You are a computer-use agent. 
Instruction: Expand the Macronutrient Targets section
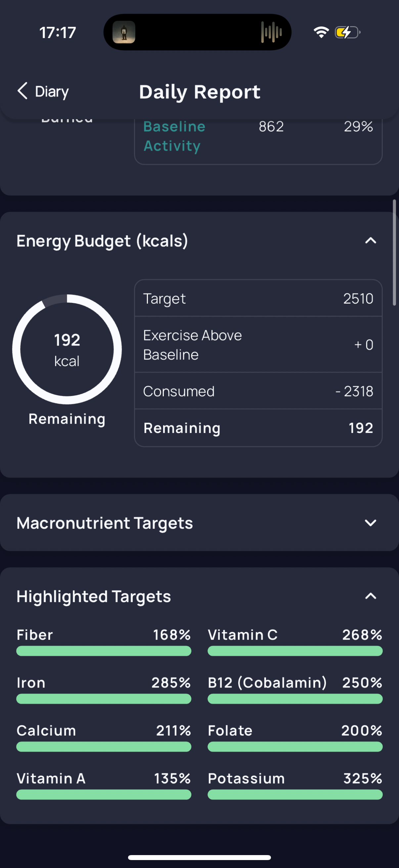coord(370,523)
